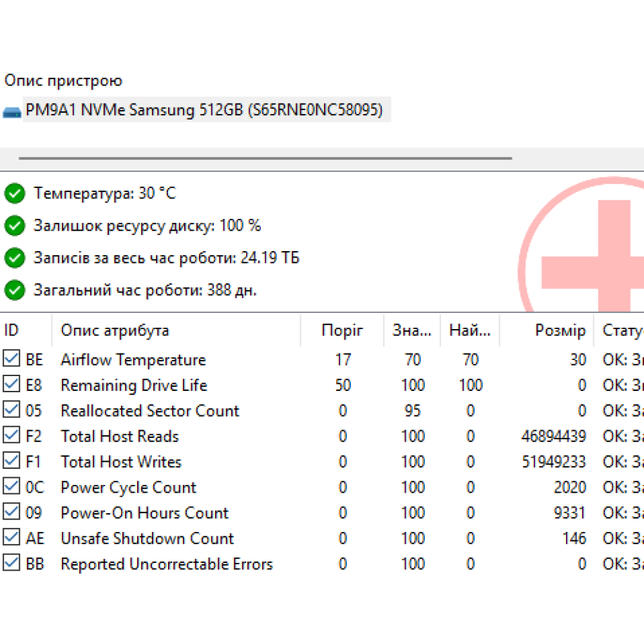Toggle the E8 Remaining Drive Life checkbox

coord(12,384)
